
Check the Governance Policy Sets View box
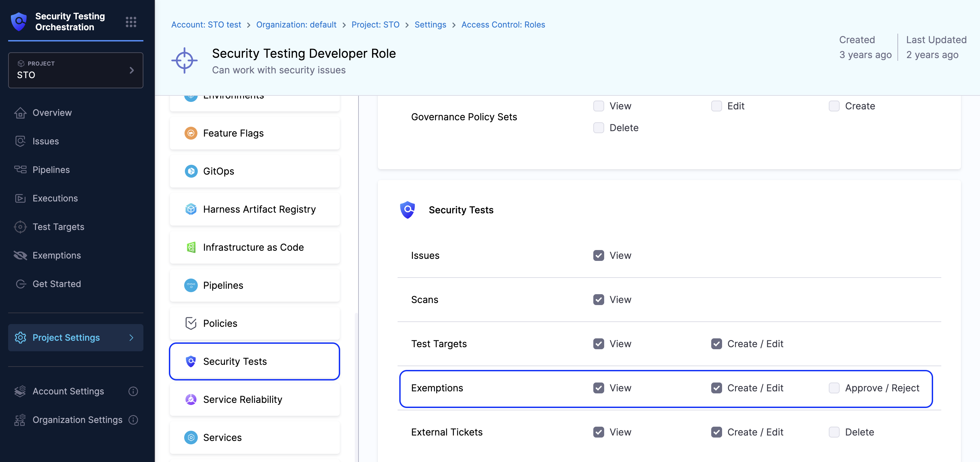[x=598, y=106]
